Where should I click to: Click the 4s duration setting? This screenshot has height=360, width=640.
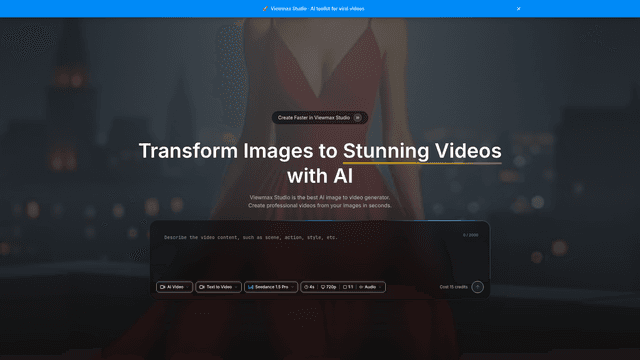309,287
